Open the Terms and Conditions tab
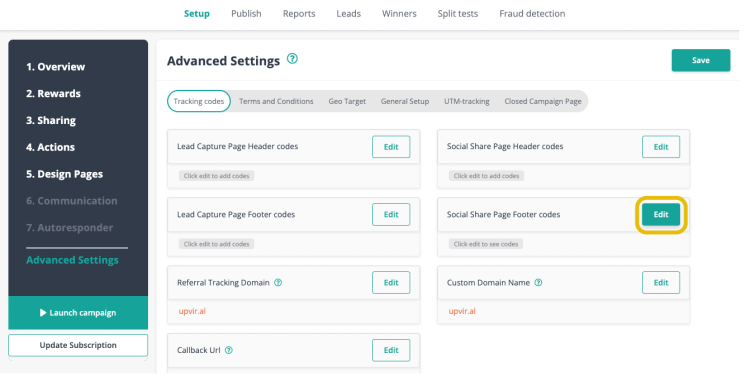This screenshot has width=750, height=377. pyautogui.click(x=276, y=101)
